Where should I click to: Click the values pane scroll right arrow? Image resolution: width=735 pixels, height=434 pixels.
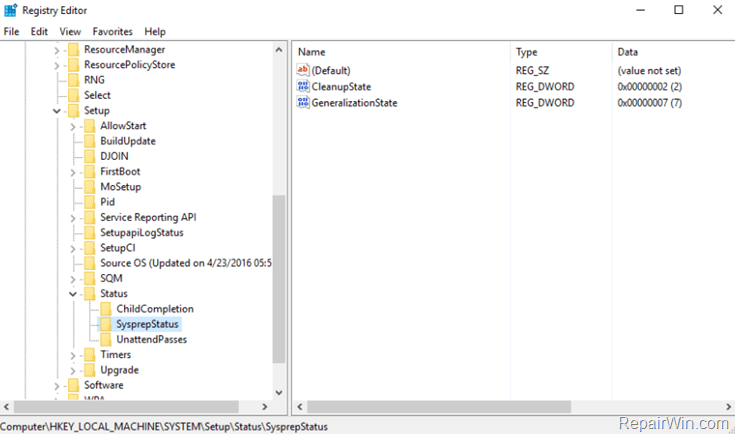728,407
